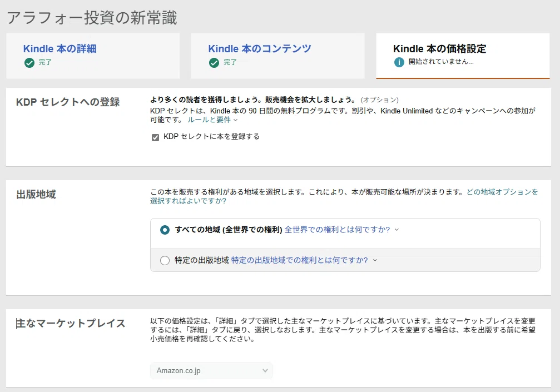Toggle KDP セレクトに本を登録する checkbox
The width and height of the screenshot is (560, 392).
coord(155,137)
